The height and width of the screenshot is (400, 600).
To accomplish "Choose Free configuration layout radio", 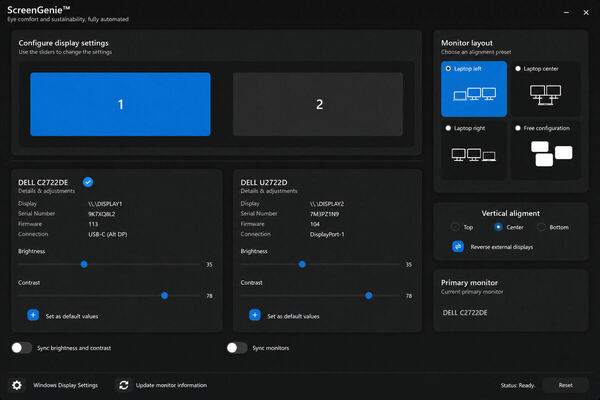I will [518, 128].
